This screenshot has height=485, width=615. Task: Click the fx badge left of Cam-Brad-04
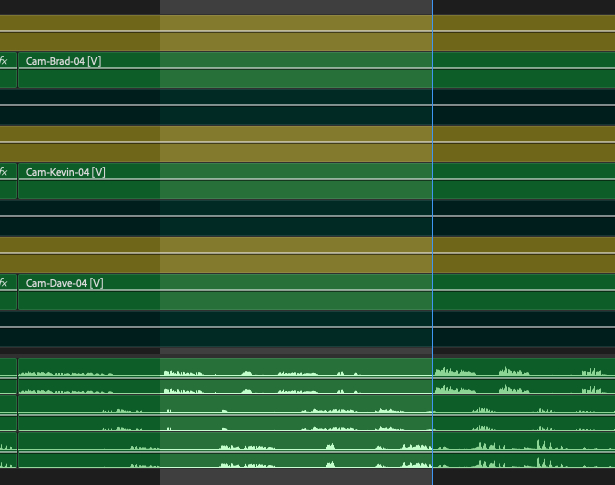click(5, 61)
